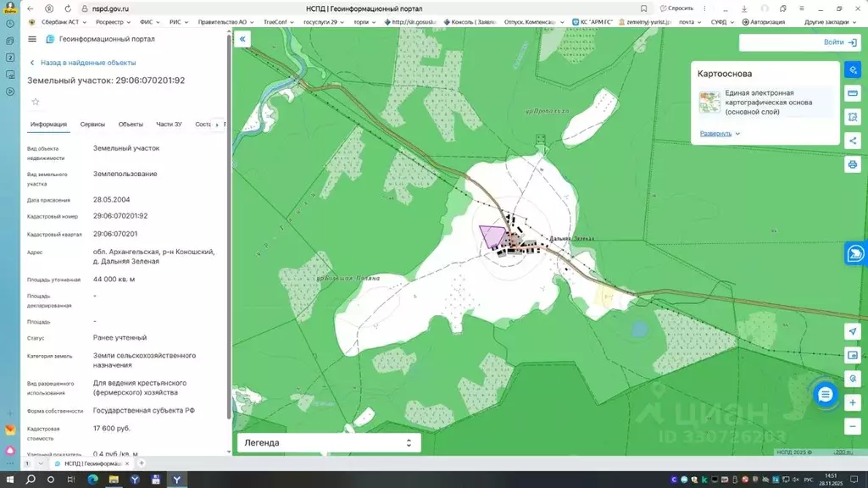Open the hamburger menu beside Геоинформационный портал

tap(32, 39)
